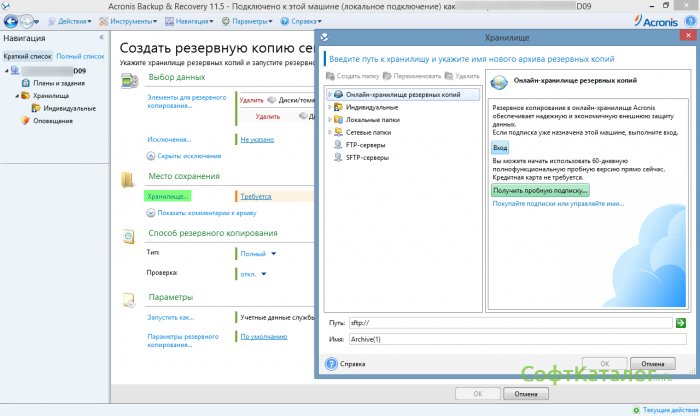700x416 pixels.
Task: Expand the Локальные папки tree node
Action: pos(329,119)
